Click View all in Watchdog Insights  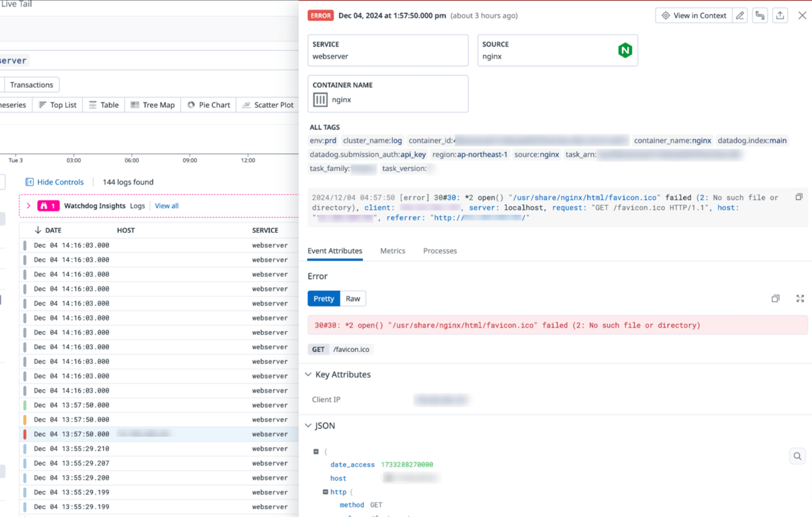point(167,206)
